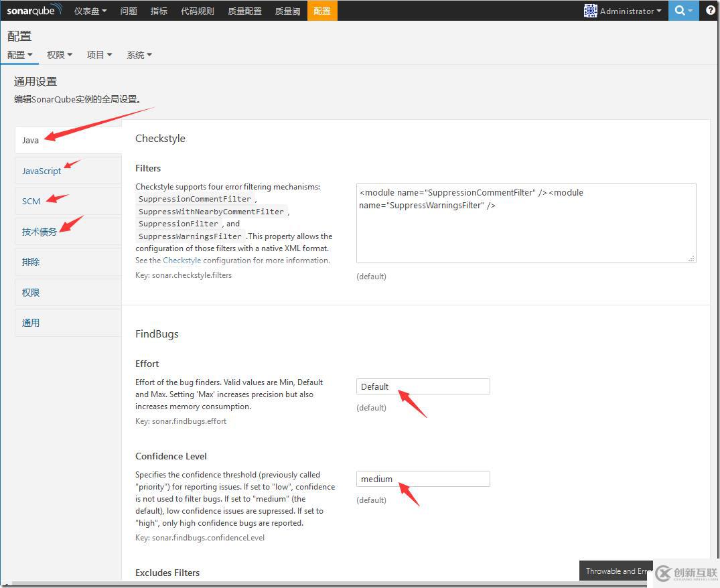Open the search magnifier dropdown

click(683, 11)
